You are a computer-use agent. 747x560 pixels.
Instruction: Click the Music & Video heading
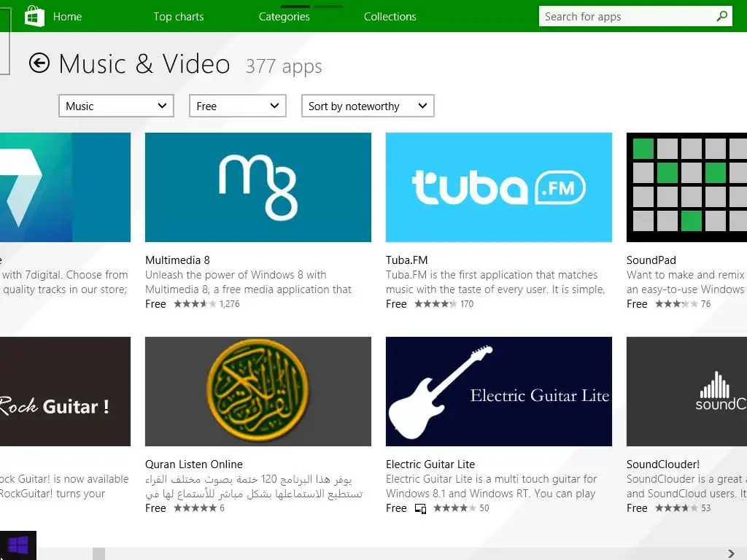click(144, 64)
